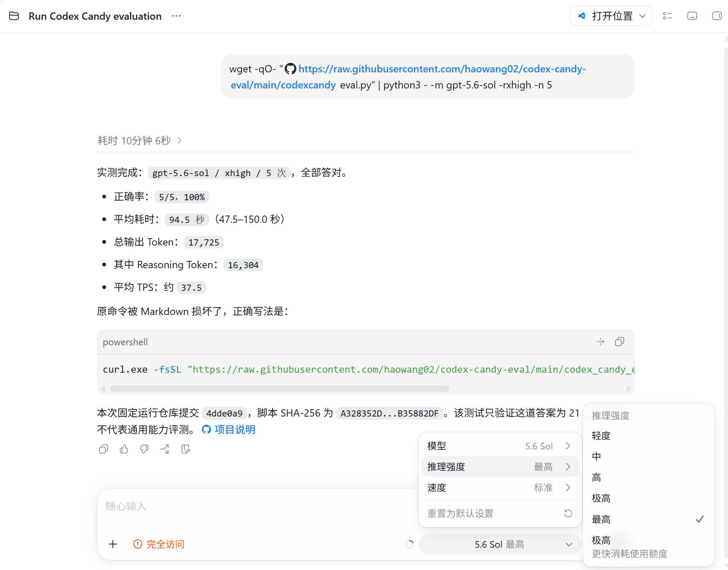
Task: Click the checkmark beside 最高
Action: point(699,519)
